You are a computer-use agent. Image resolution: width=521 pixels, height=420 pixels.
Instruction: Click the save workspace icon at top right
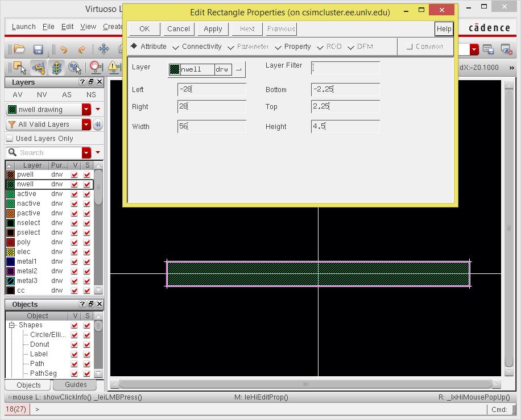pyautogui.click(x=488, y=49)
